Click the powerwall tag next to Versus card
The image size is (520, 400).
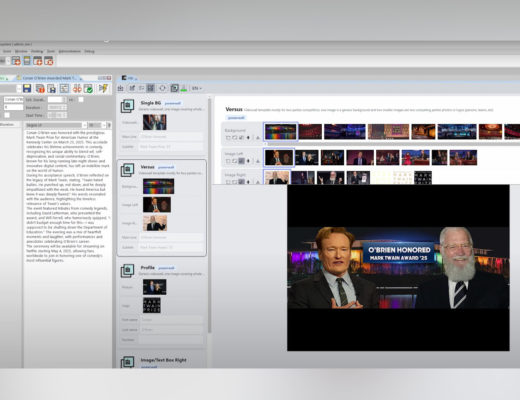coord(166,167)
